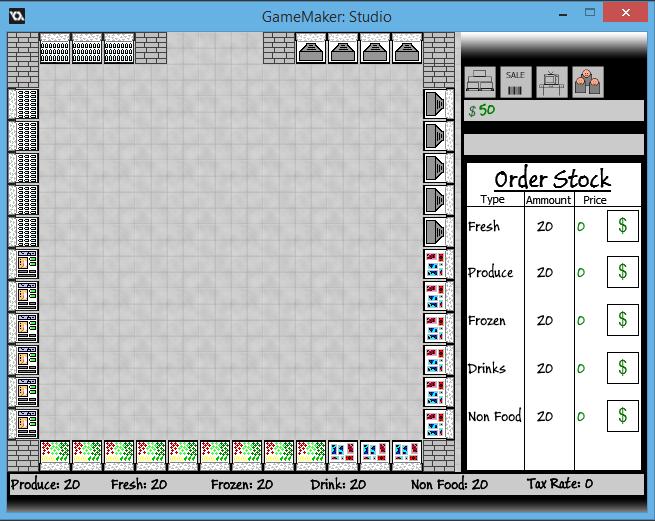
Task: Click the Order Stock heading
Action: (552, 180)
